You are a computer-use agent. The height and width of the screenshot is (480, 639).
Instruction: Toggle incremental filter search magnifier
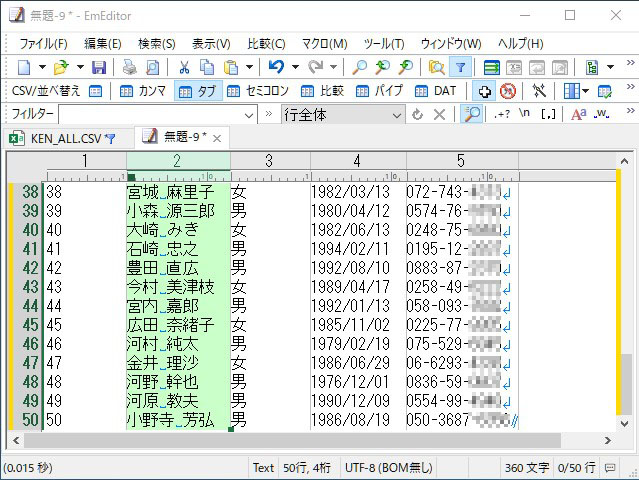point(472,114)
